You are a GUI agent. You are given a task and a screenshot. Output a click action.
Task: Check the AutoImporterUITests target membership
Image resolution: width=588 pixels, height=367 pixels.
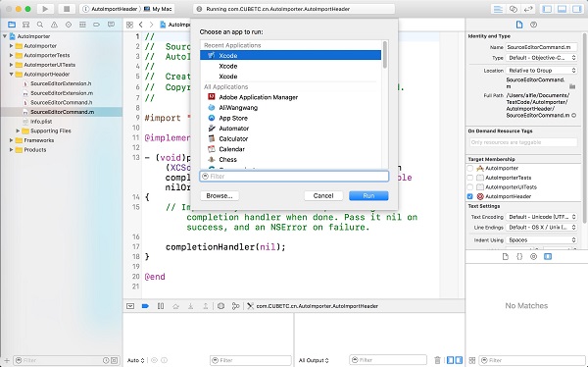(470, 187)
